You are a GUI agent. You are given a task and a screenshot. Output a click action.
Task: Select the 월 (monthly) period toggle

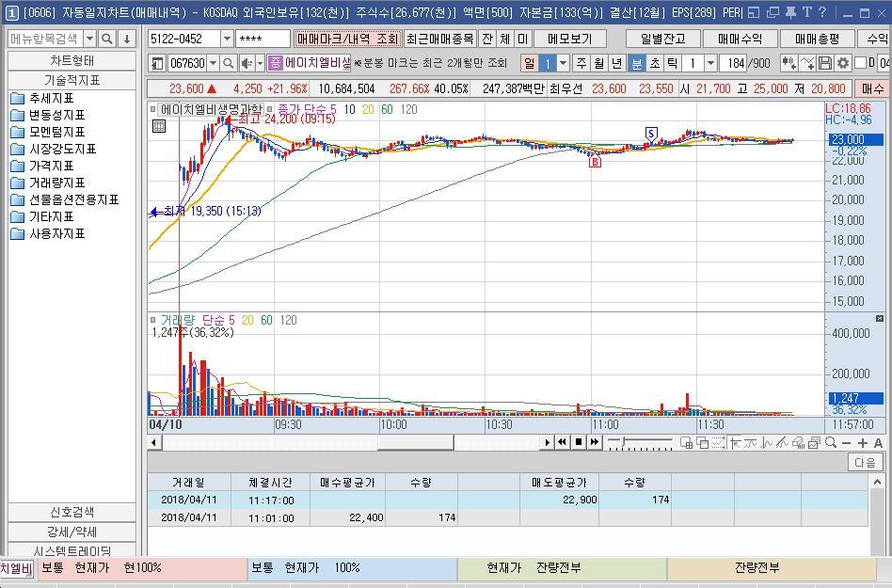[x=598, y=63]
